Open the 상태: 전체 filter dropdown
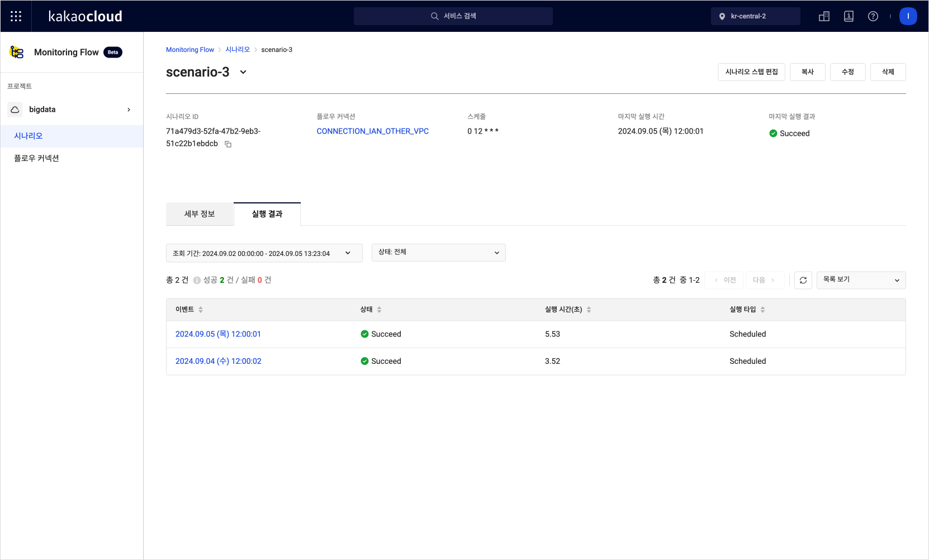 coord(439,253)
